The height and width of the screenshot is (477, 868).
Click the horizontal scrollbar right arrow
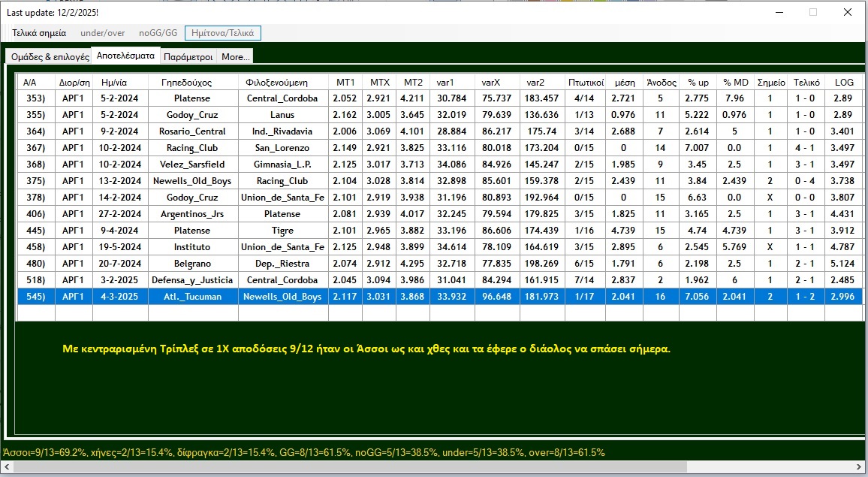(x=861, y=467)
